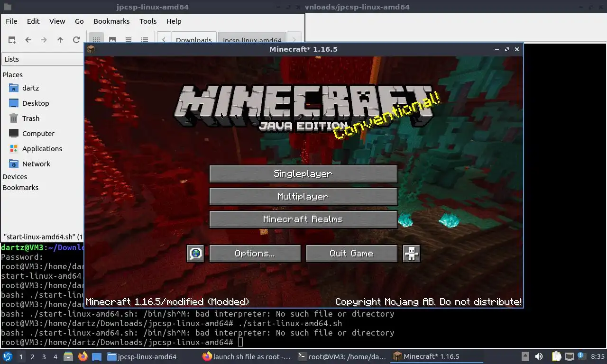
Task: Open Minecraft Realms
Action: [303, 219]
